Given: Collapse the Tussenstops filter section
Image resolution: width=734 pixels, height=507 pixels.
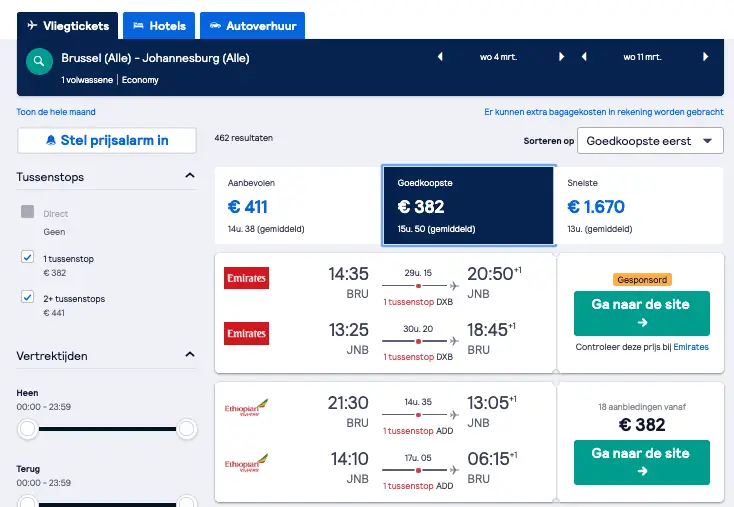Looking at the screenshot, I should click(190, 176).
